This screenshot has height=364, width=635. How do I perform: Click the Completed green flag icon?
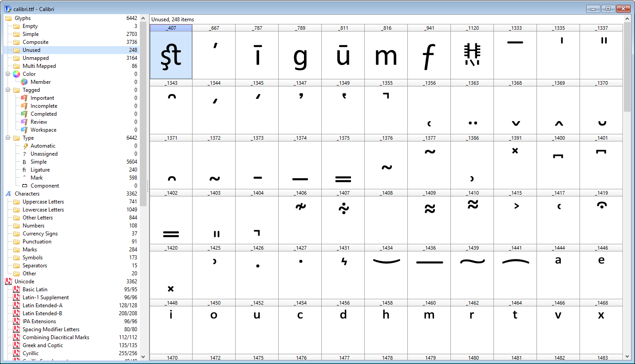24,114
